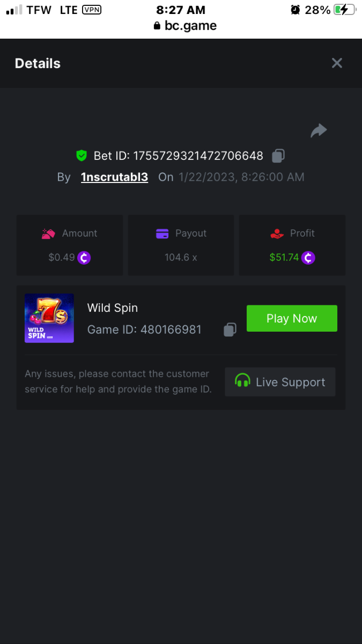Open Live Support chat
362x644 pixels.
coord(280,382)
